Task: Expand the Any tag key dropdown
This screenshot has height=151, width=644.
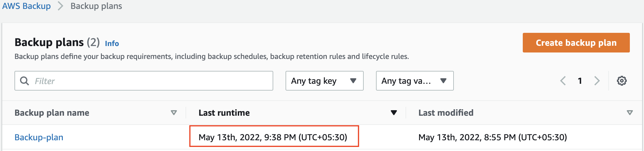Action: pos(324,81)
